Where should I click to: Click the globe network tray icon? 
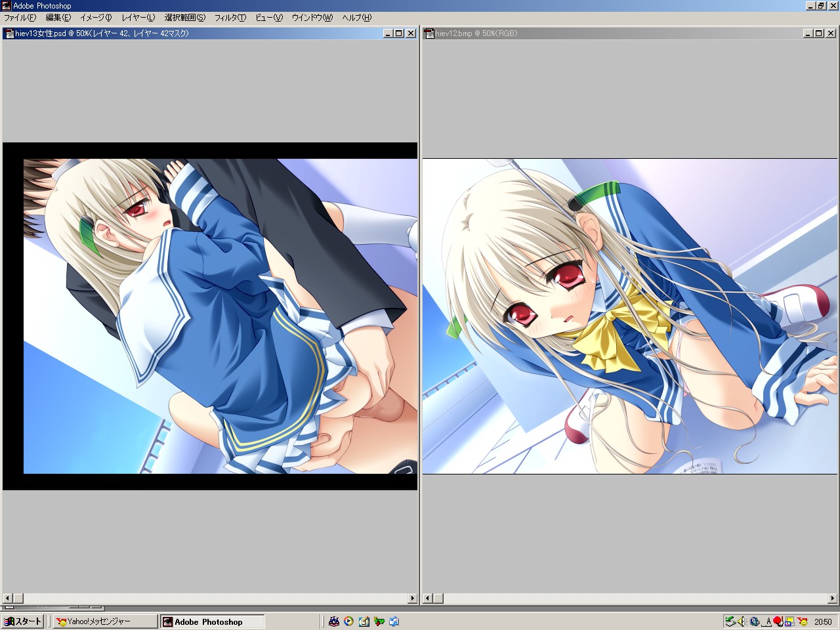(755, 621)
